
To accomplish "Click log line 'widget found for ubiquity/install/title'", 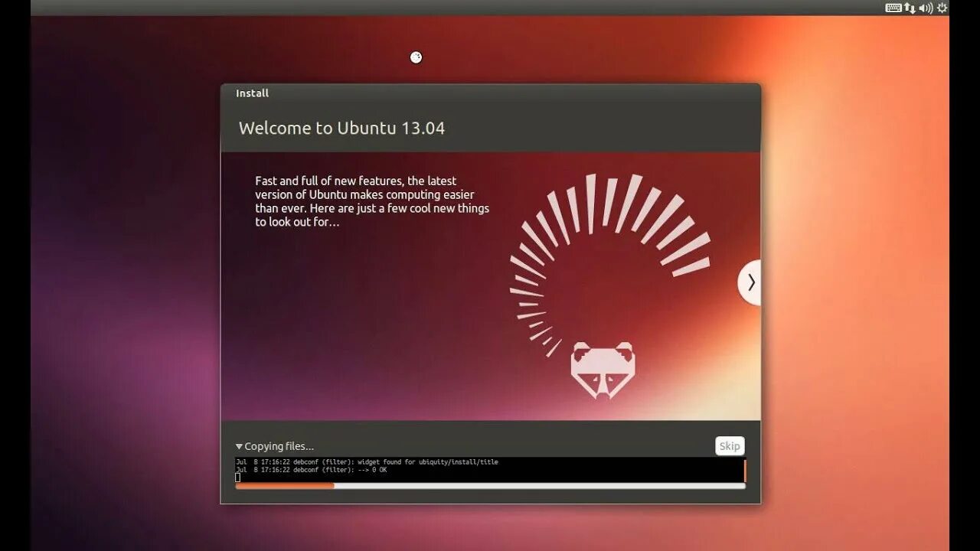I will 367,462.
